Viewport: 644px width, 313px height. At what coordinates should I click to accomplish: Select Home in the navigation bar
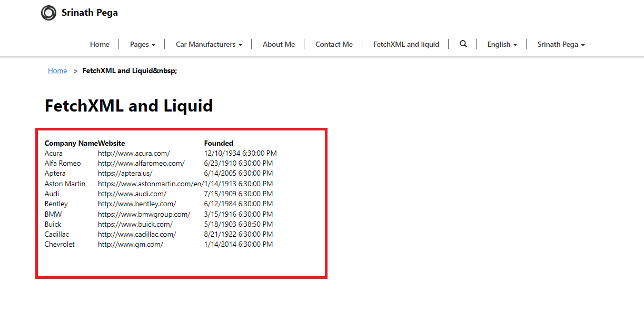[x=100, y=44]
